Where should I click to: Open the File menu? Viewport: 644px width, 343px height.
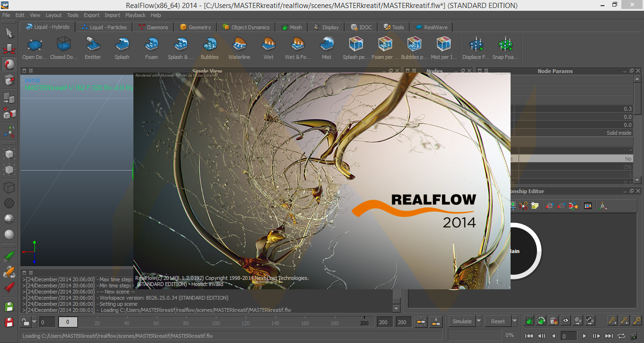(x=6, y=15)
